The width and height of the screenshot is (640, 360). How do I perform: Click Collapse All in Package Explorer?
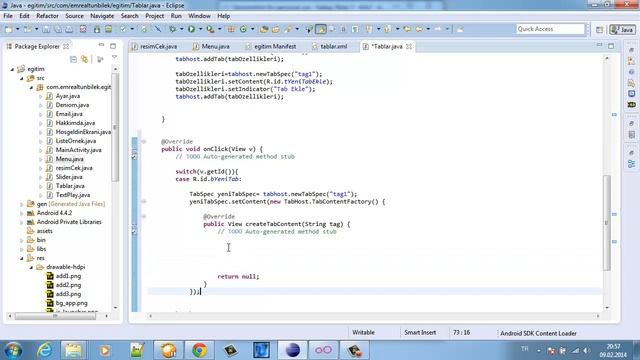[73, 60]
